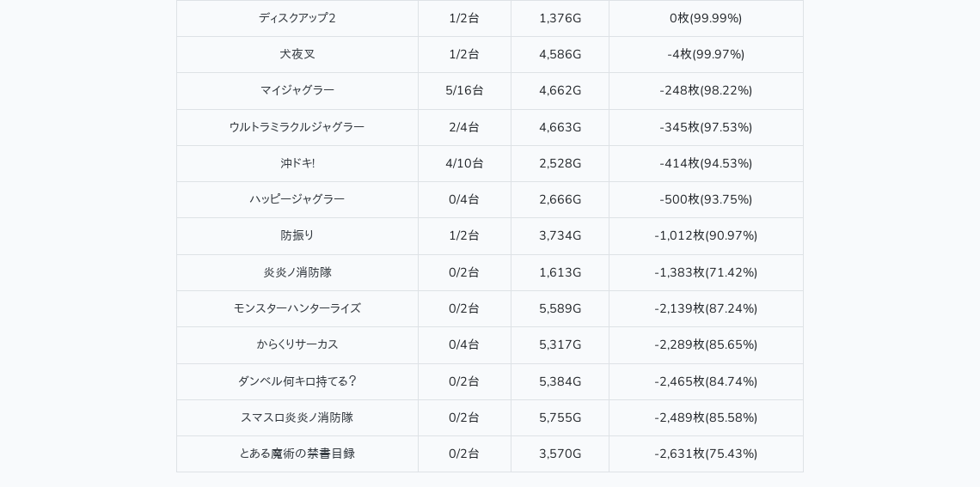Viewport: 980px width, 487px height.
Task: Select からくりサーカス in the list
Action: click(297, 344)
